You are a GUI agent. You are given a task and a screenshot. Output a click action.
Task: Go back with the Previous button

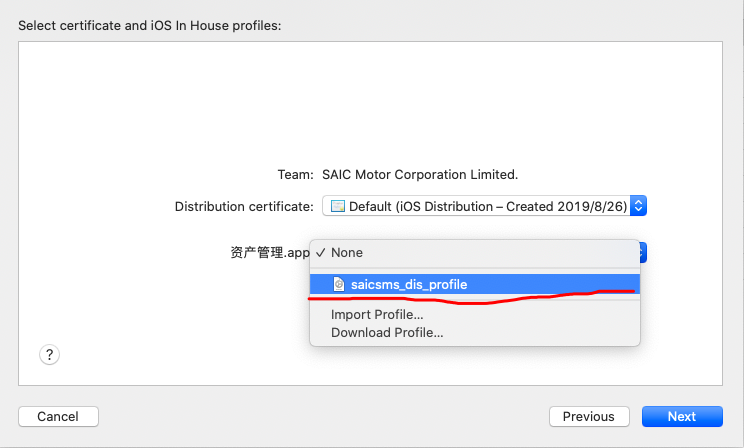click(589, 416)
